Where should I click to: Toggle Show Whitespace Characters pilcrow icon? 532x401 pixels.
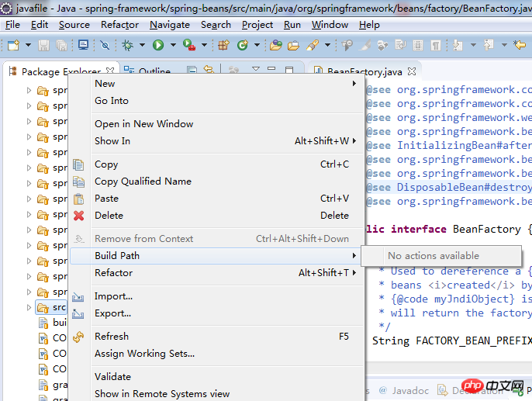point(436,45)
